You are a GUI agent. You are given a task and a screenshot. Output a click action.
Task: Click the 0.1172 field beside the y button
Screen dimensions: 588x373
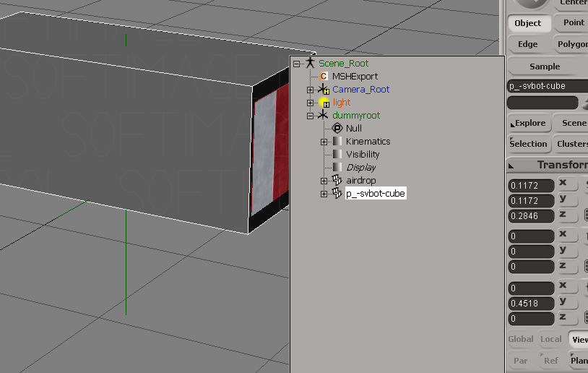click(532, 201)
